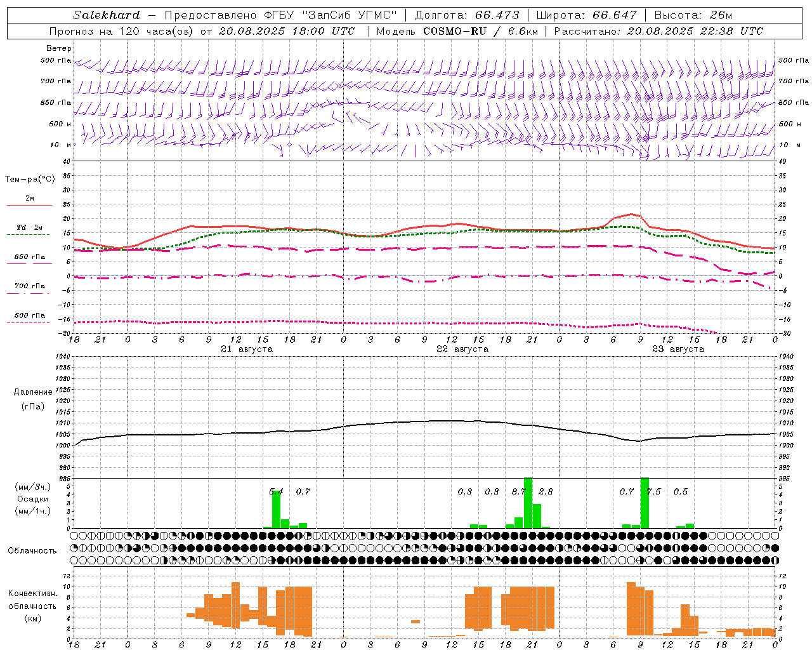Click the green precipitation bar under '5.4'
Viewport: 812px width, 650px height.
276,509
